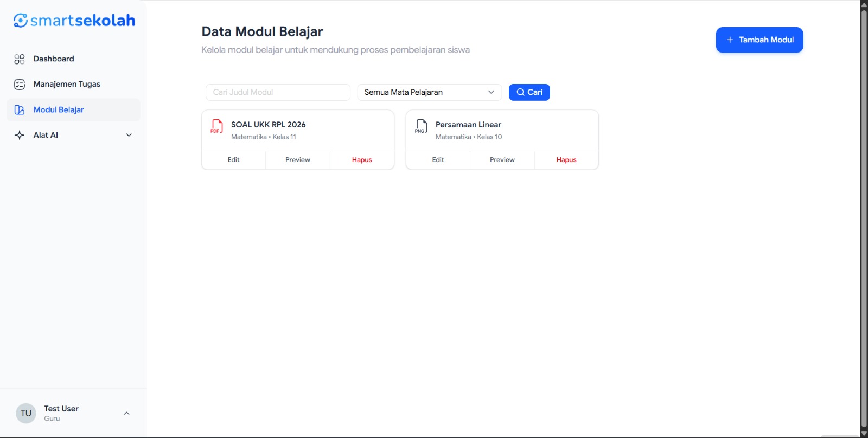Click the PDF file icon on SOAL UKK card
The width and height of the screenshot is (868, 438).
click(216, 126)
